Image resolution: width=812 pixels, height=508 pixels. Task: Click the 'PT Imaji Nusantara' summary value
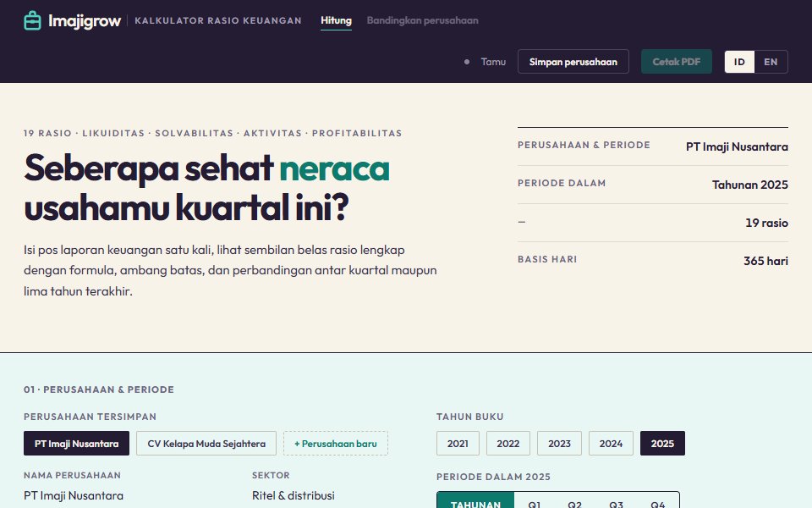737,146
